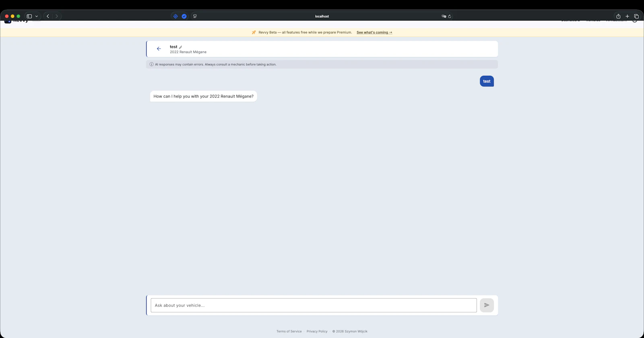The image size is (644, 338).
Task: Open the page settings icon beside address bar
Action: point(195,16)
